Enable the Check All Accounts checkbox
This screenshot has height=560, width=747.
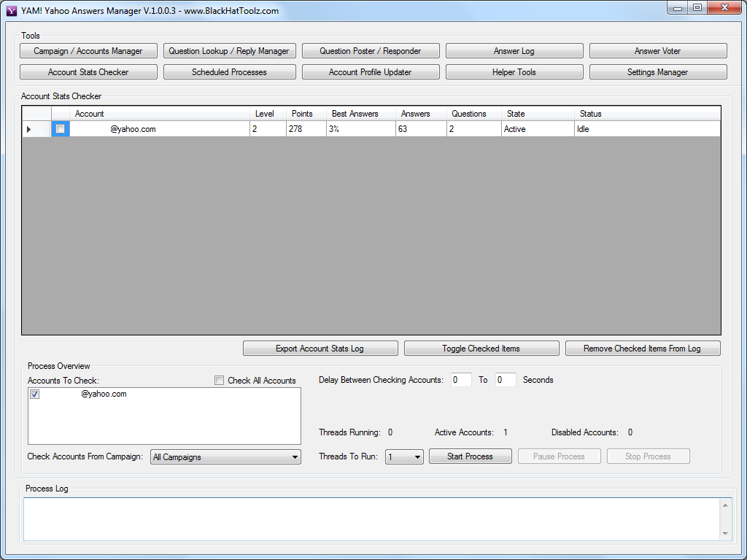(x=219, y=381)
